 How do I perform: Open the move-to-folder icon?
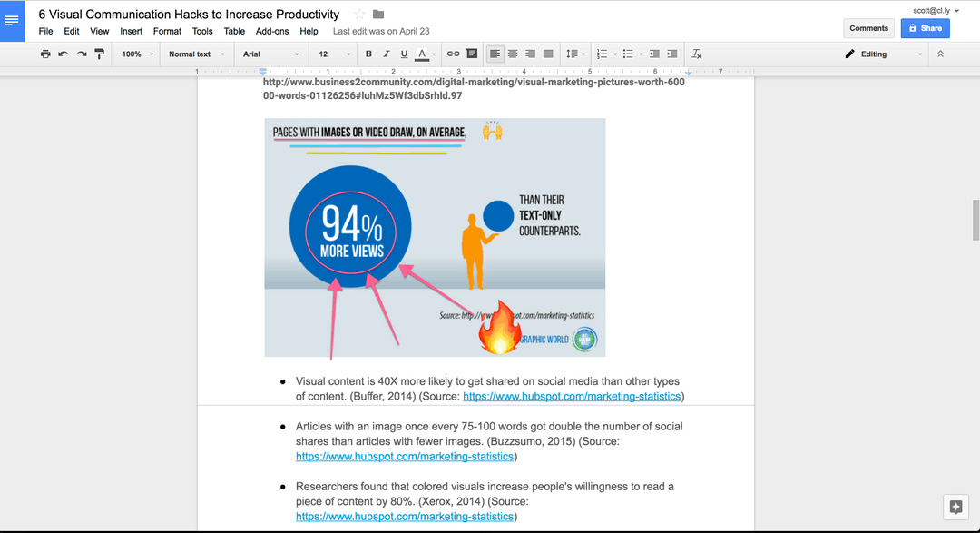pos(378,14)
